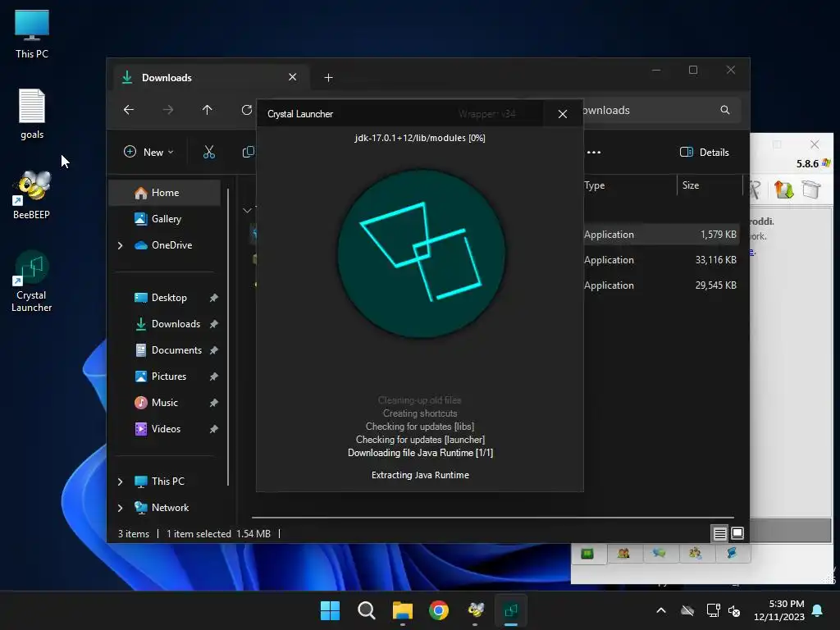Screen dimensions: 840x630
Task: Click the search magnifier in Explorer
Action: tap(725, 110)
